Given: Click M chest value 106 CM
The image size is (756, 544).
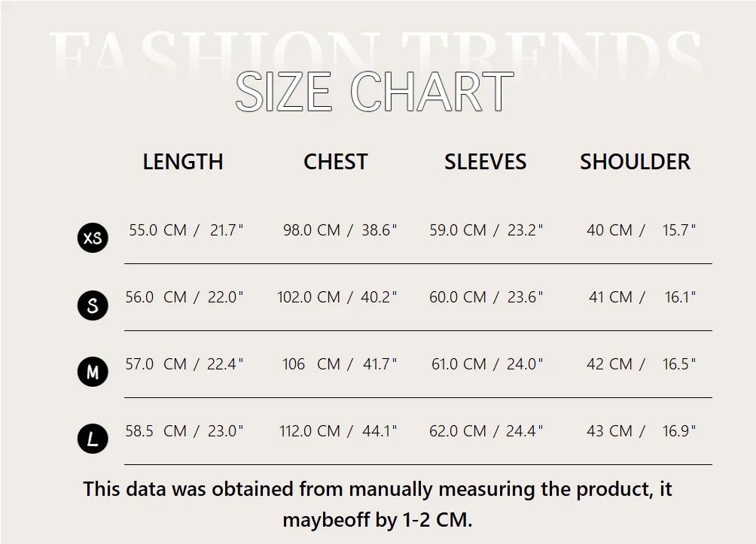Looking at the screenshot, I should pos(312,364).
